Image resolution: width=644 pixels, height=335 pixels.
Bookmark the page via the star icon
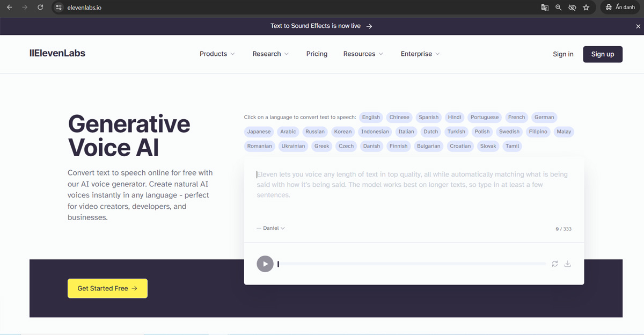586,8
